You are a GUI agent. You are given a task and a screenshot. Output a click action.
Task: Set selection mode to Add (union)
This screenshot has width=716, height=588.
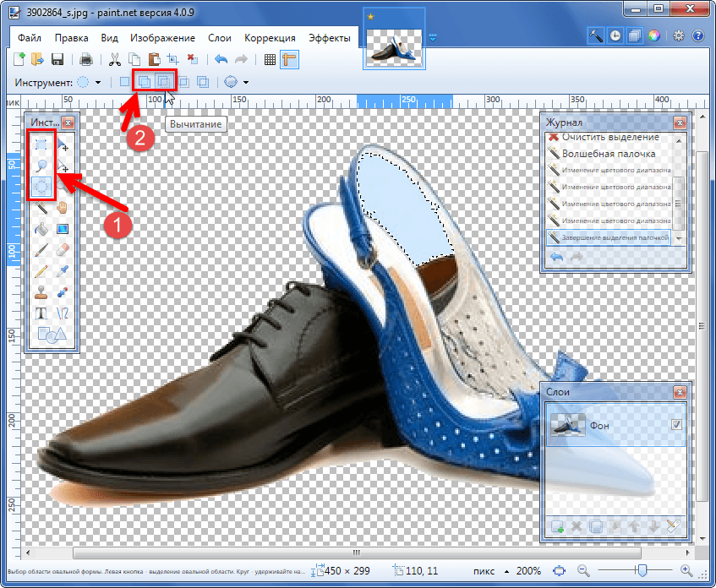coord(144,82)
